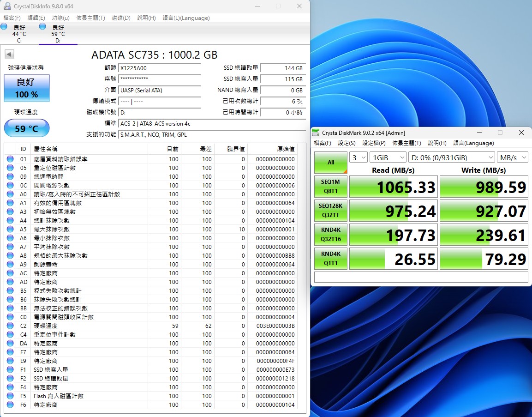The height and width of the screenshot is (417, 532).
Task: Click status icon for attribute 05 row
Action: click(10, 168)
